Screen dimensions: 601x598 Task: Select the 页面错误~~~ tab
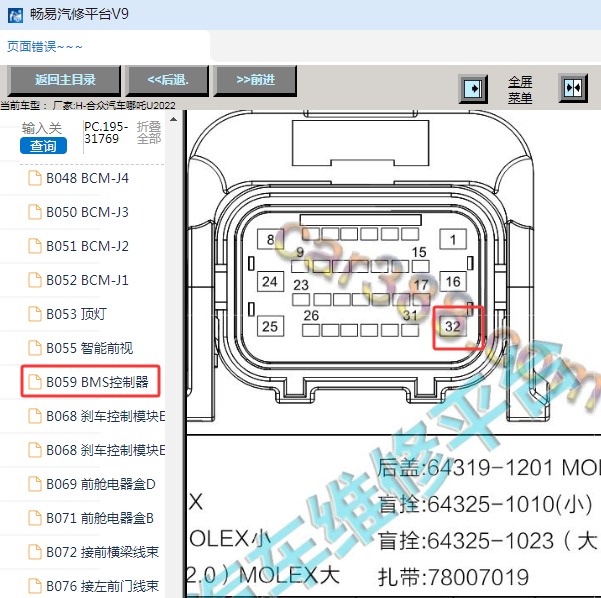(x=44, y=47)
